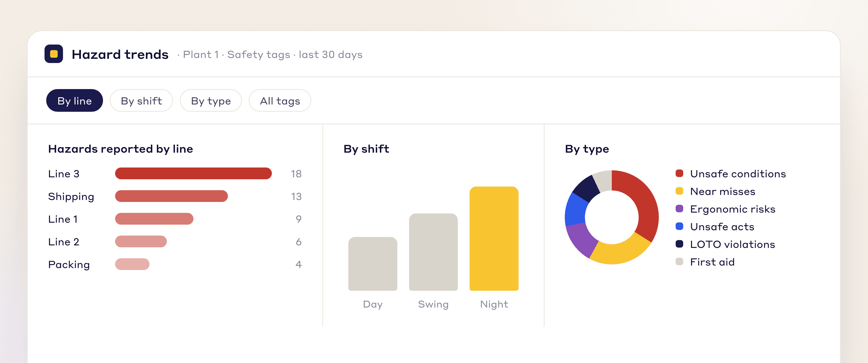
Task: Click the First aid legend label
Action: click(x=712, y=262)
